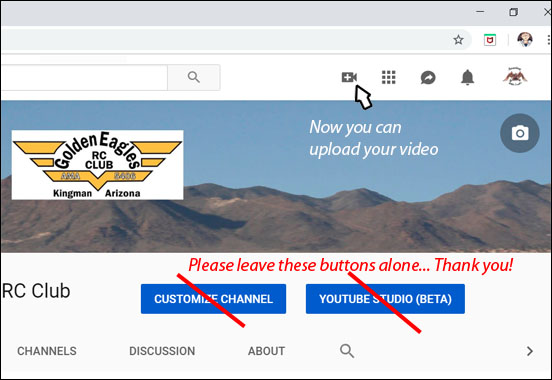Switch to the Channels tab
The height and width of the screenshot is (380, 552).
[x=47, y=351]
